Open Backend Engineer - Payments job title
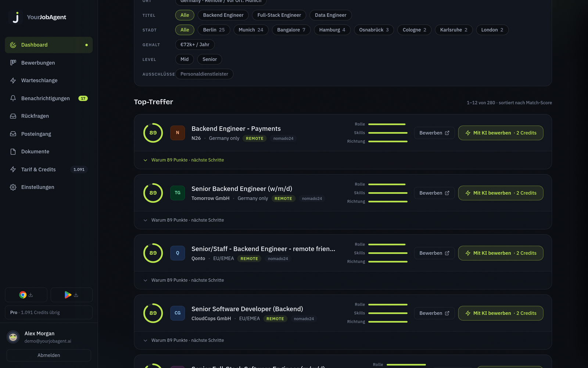The height and width of the screenshot is (368, 588). click(236, 128)
